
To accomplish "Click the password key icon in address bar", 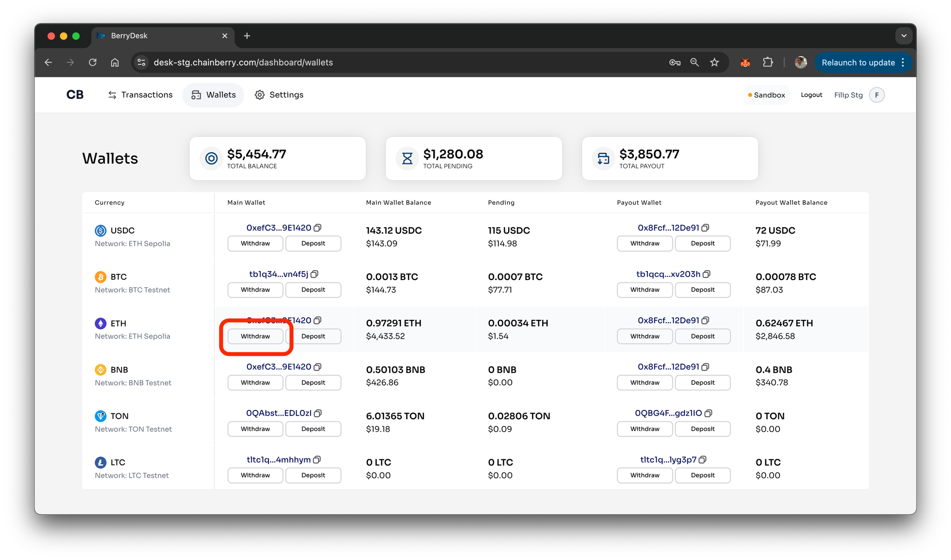I will 675,62.
